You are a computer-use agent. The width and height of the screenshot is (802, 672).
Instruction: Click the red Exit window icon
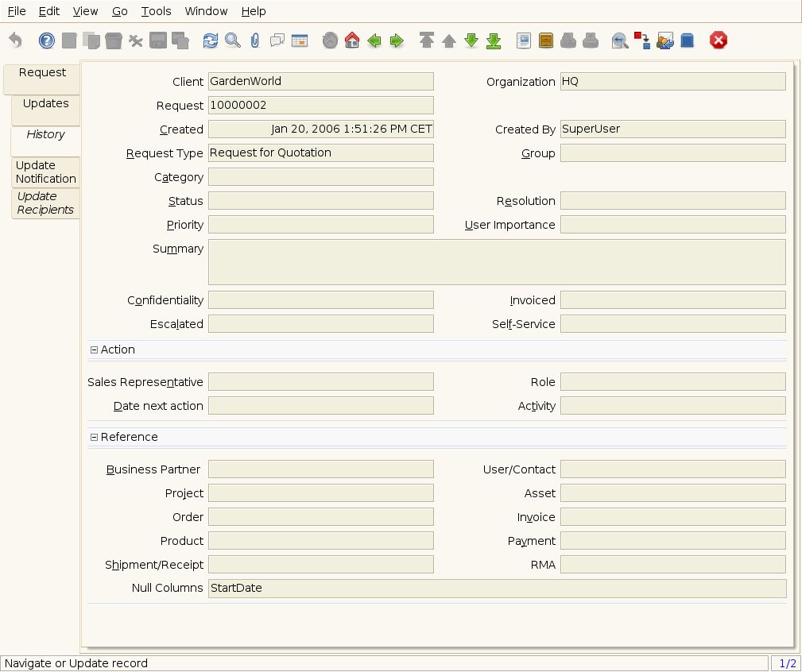719,41
